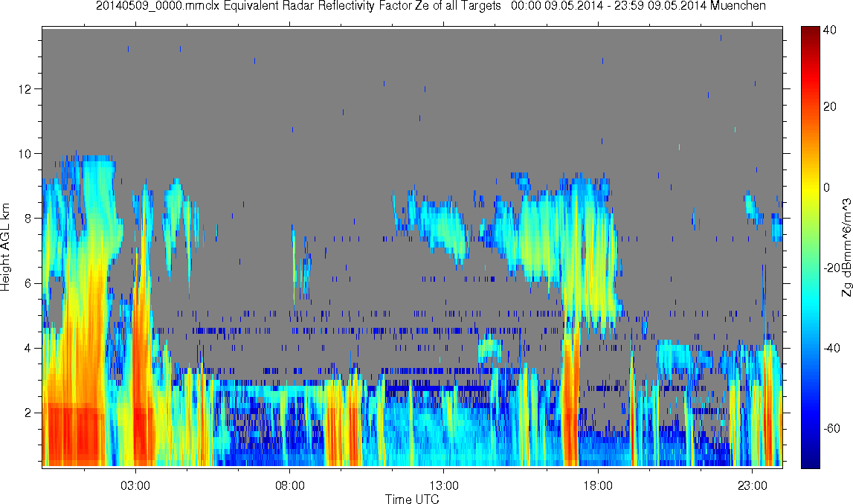The height and width of the screenshot is (504, 853).
Task: Click the yellow zero-level band of the colorbar
Action: pos(810,187)
